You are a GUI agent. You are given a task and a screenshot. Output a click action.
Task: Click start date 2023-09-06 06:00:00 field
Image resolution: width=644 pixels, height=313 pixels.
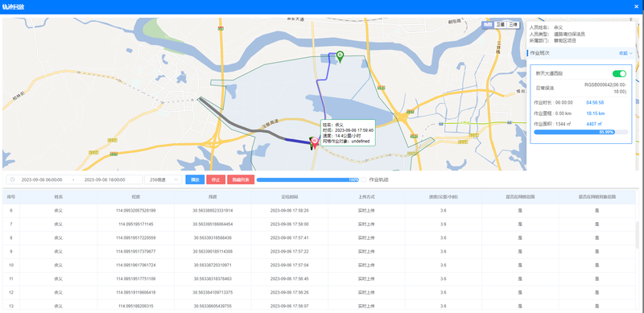coord(42,180)
